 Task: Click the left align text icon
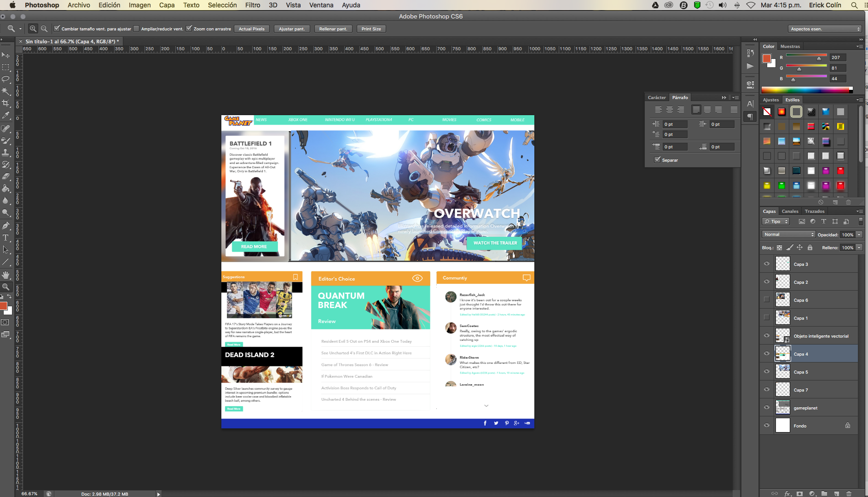[x=658, y=110]
